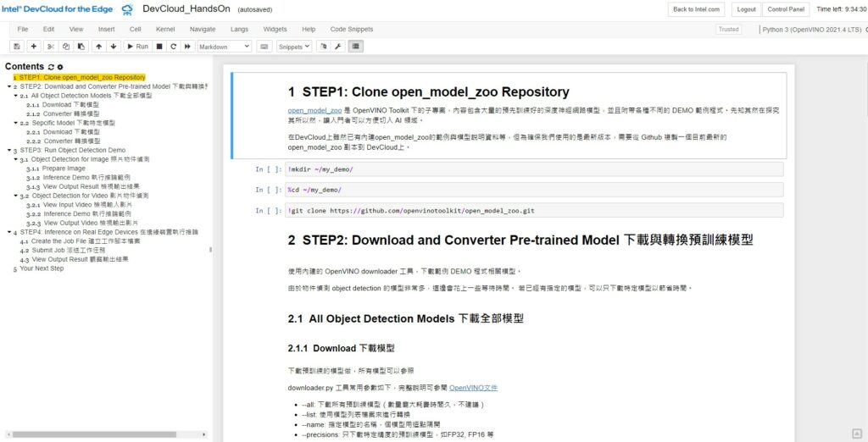Collapse STEP2 section in Contents
Screen dimensions: 868x442
pyautogui.click(x=8, y=87)
